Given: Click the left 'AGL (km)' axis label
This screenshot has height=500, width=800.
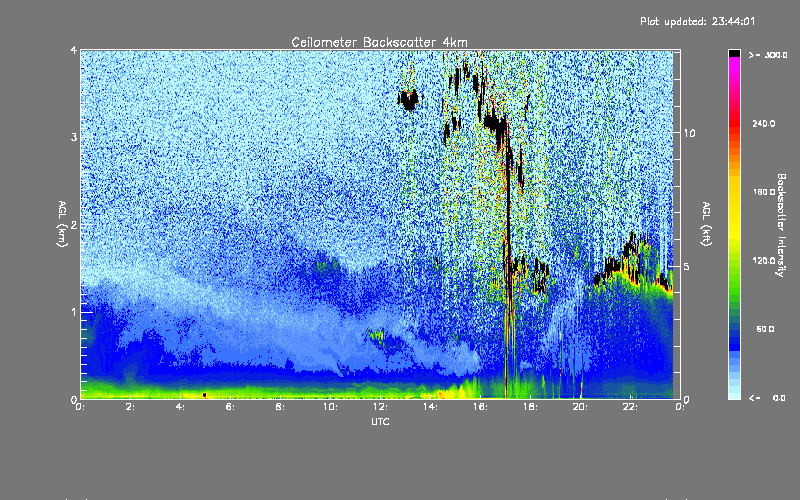Looking at the screenshot, I should [x=62, y=224].
